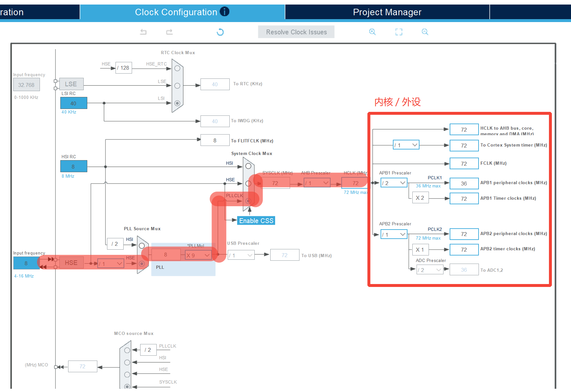Click the APB1 Timer clocks 72 value
The image size is (571, 392).
tap(464, 199)
